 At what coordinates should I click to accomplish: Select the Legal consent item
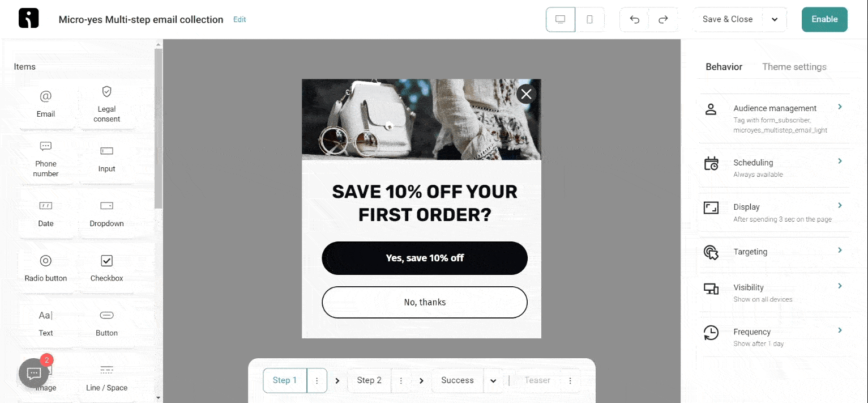[106, 104]
